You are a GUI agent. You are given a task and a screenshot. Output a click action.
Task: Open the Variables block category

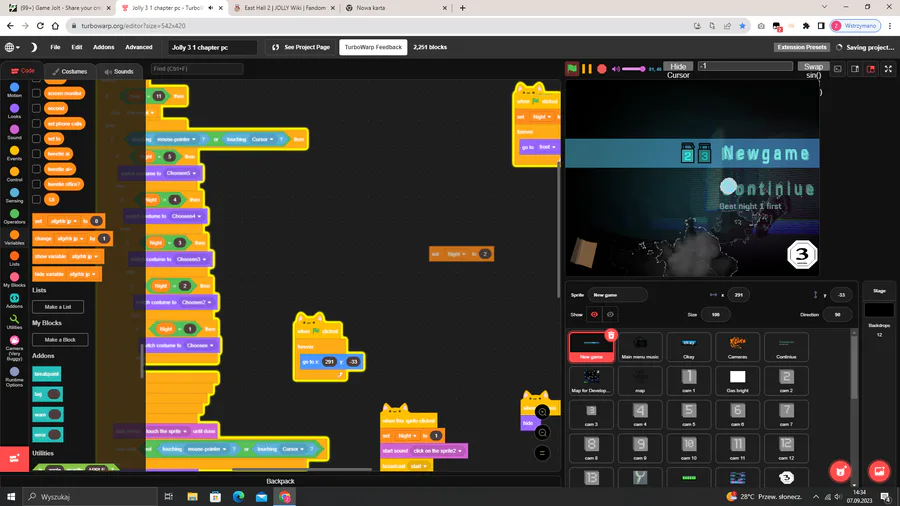[14, 238]
